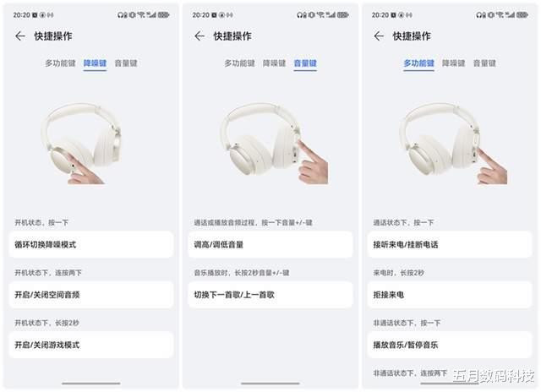
Task: Tap back arrow in left phone screen
Action: point(20,35)
